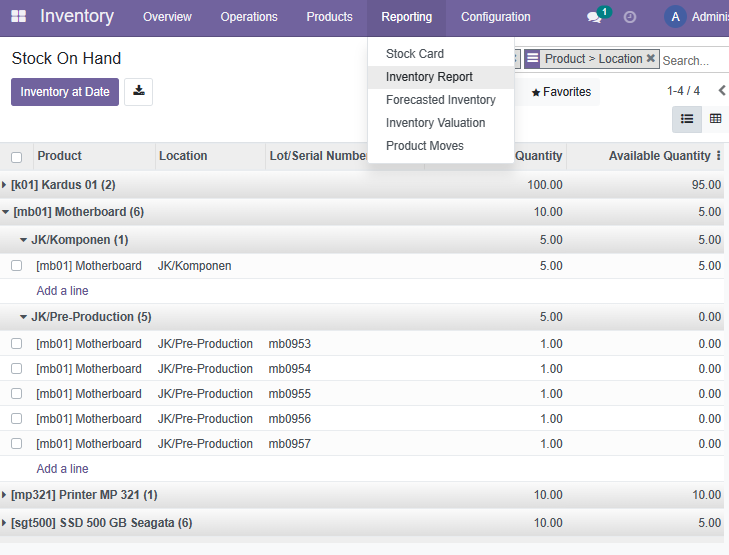The image size is (729, 555).
Task: Sort by Available Quantity column header
Action: pyautogui.click(x=659, y=156)
